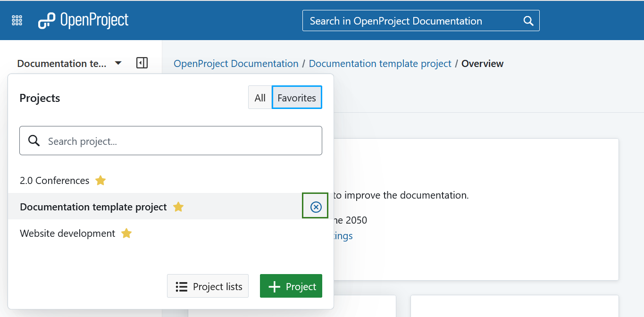Open the Overview breadcrumb item
644x317 pixels.
click(482, 63)
